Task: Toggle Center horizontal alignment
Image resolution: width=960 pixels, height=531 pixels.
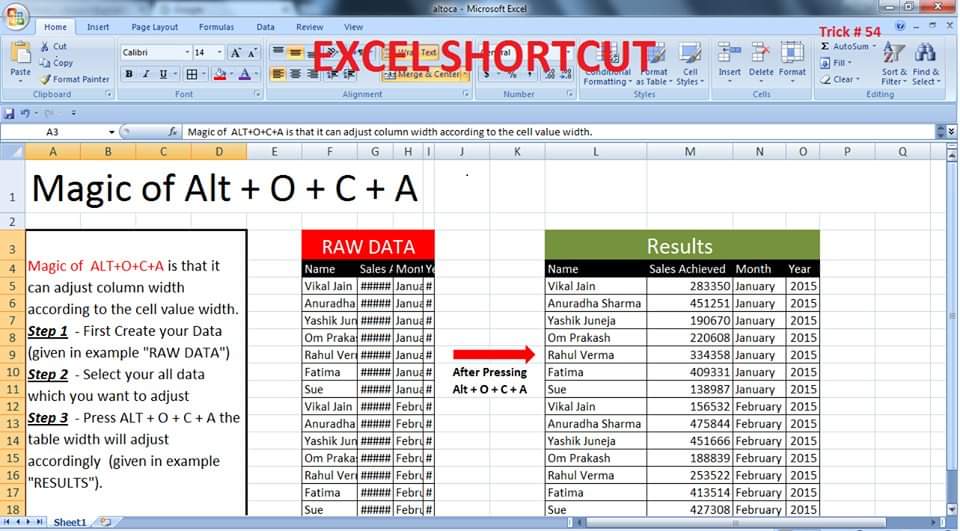Action: point(295,75)
